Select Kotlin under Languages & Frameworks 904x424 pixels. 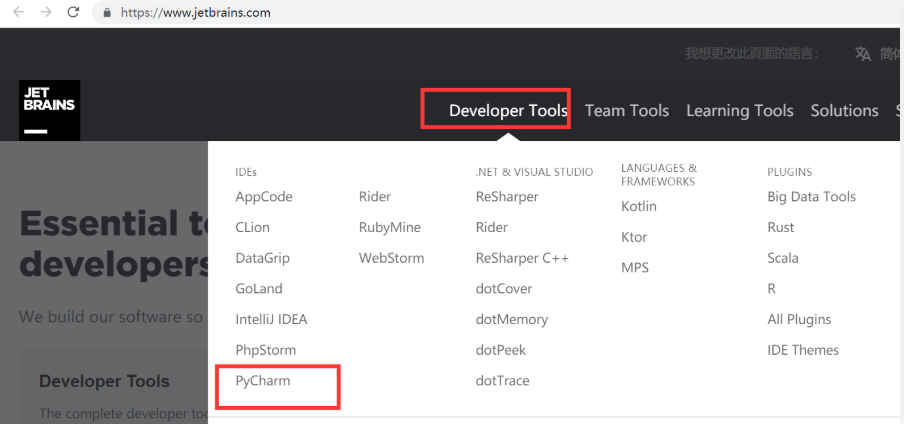pos(639,206)
